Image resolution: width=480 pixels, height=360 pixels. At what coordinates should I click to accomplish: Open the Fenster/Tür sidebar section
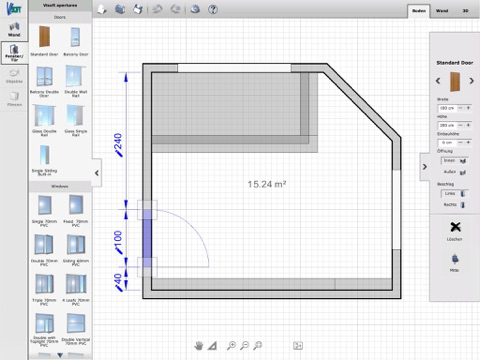[x=14, y=53]
